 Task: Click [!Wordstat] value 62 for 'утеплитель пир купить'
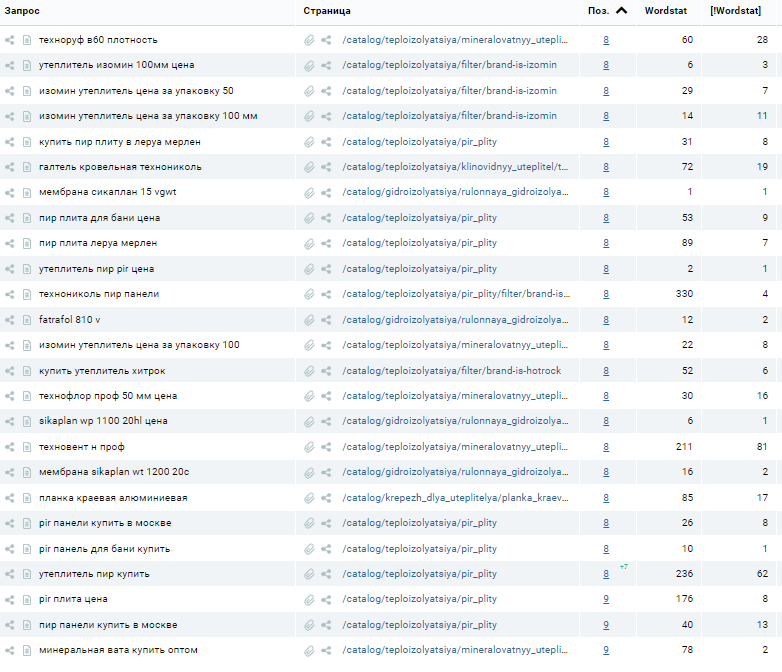[x=762, y=574]
